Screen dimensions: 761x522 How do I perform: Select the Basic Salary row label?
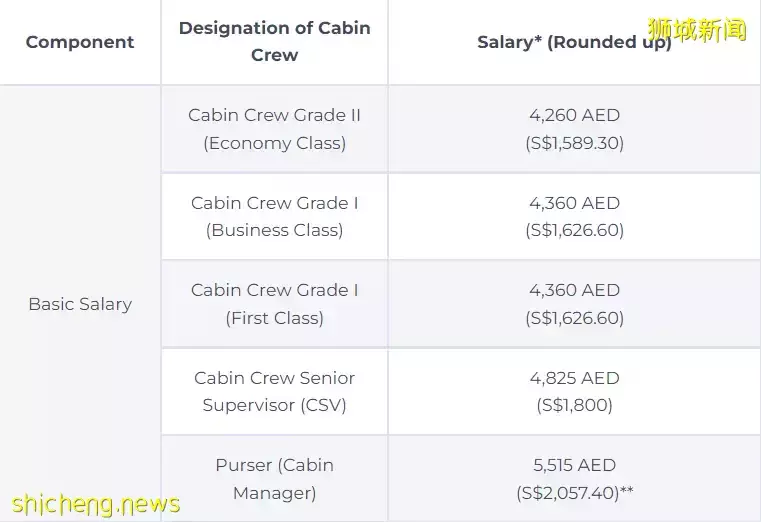[x=80, y=304]
